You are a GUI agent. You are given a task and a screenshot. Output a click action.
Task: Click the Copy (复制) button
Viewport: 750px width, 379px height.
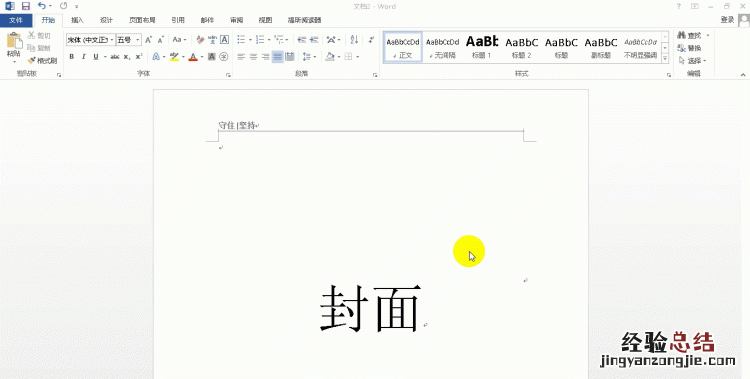point(39,48)
